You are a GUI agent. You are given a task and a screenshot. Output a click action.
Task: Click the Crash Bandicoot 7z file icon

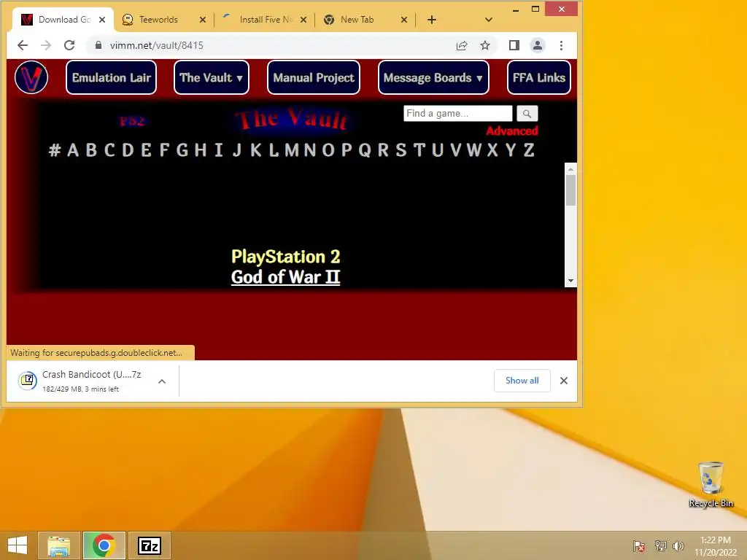[28, 381]
